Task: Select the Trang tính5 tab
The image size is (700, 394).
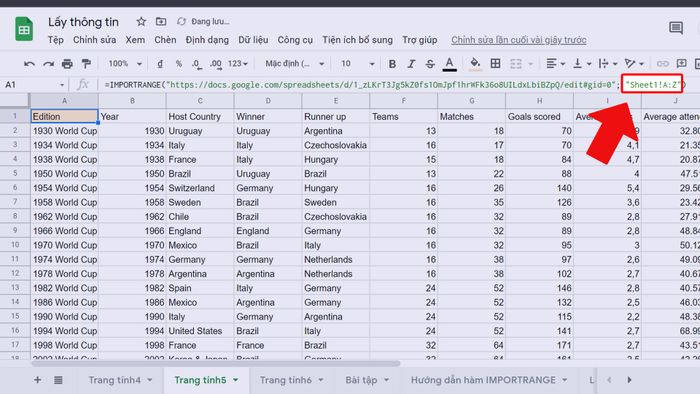Action: click(x=200, y=380)
